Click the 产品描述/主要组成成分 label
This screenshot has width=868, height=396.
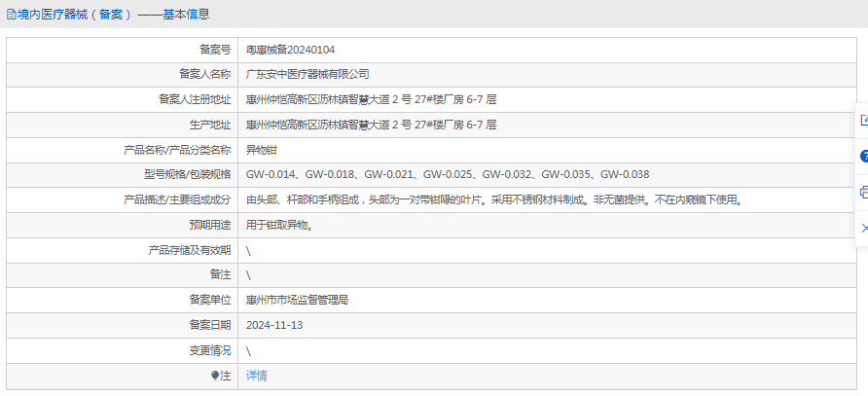click(177, 199)
